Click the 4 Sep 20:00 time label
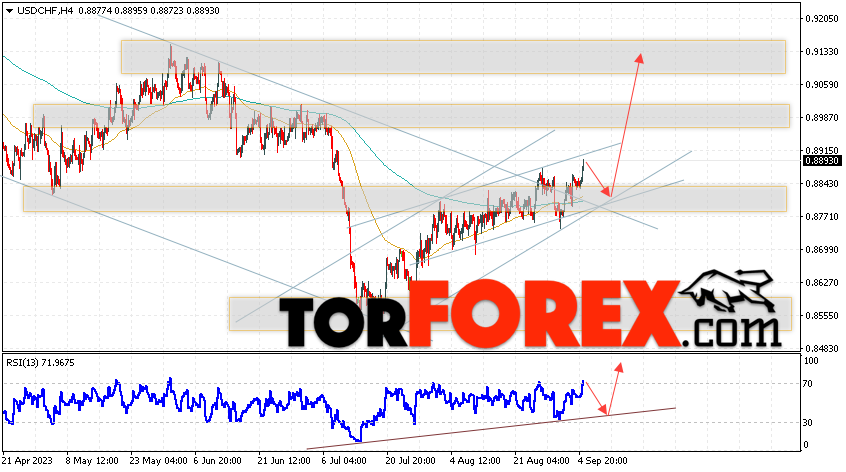The image size is (846, 472). pos(603,461)
